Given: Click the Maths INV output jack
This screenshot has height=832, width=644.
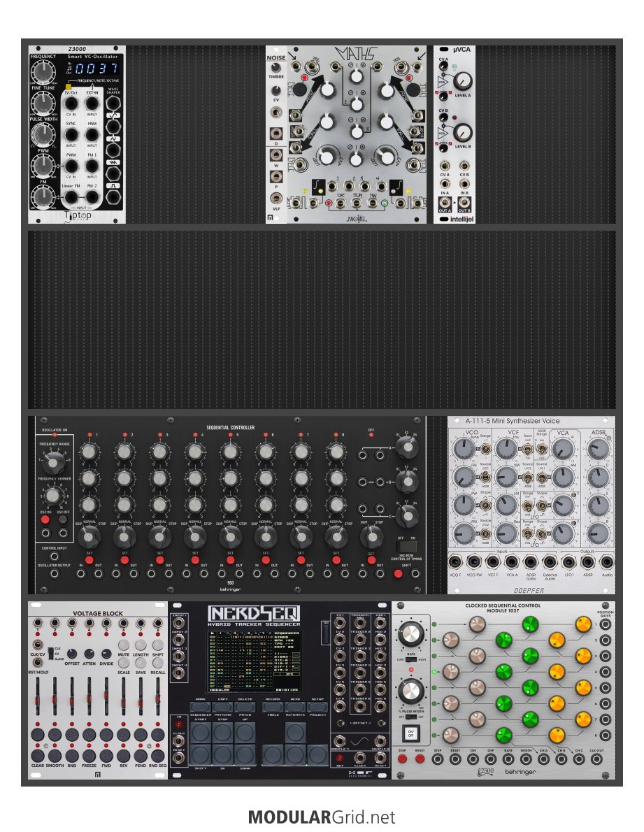Looking at the screenshot, I should 374,203.
